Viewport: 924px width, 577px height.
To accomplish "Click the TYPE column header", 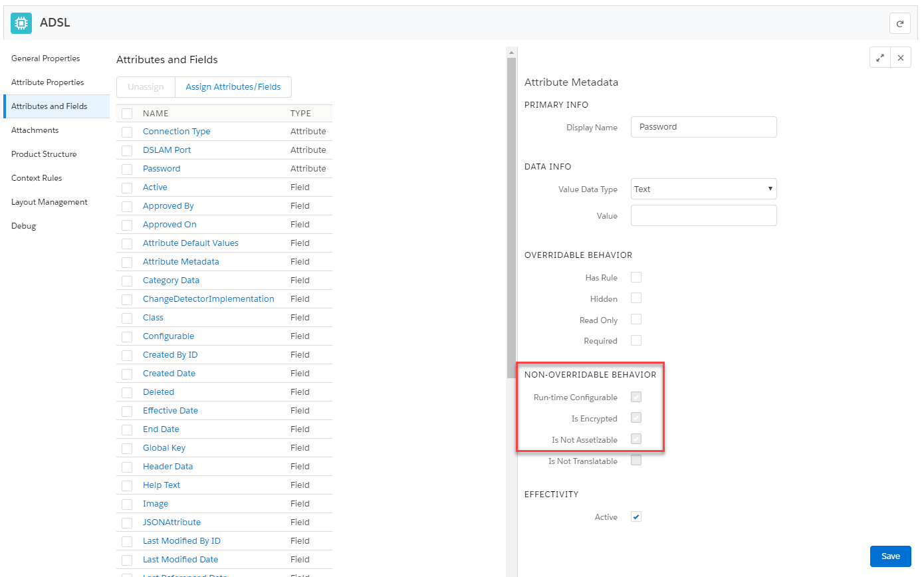I will click(x=300, y=114).
